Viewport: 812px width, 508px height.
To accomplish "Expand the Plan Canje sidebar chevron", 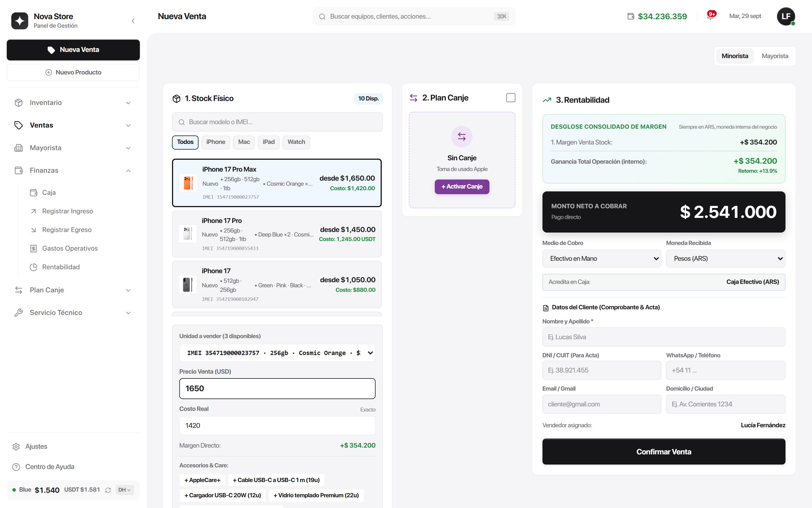I will (x=128, y=290).
